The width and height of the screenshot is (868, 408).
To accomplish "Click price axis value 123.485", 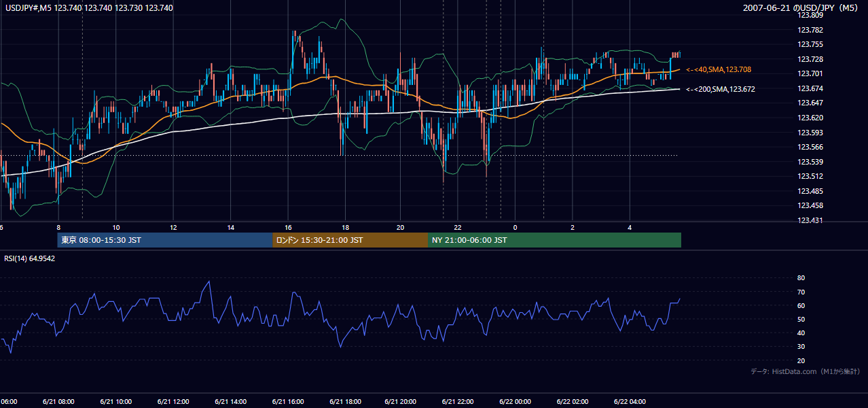I will [x=809, y=192].
